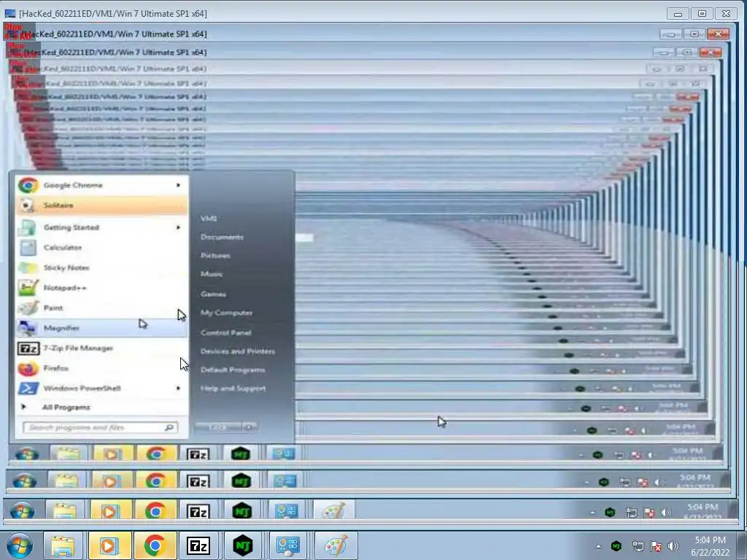Image resolution: width=747 pixels, height=560 pixels.
Task: Open Action Center flag in outermost tray
Action: pos(656,546)
